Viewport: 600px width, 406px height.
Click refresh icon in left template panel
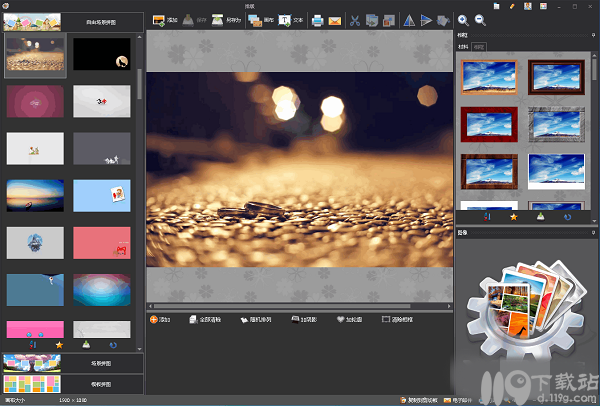tap(113, 345)
